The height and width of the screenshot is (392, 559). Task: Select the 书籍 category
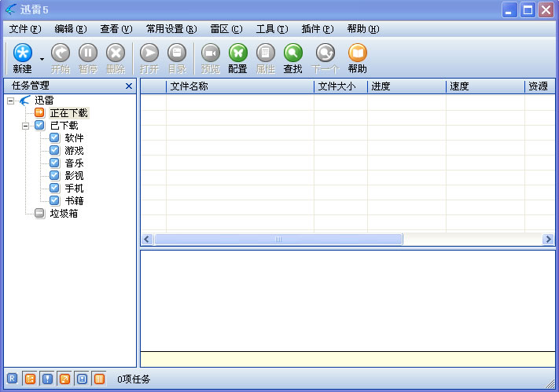[74, 200]
